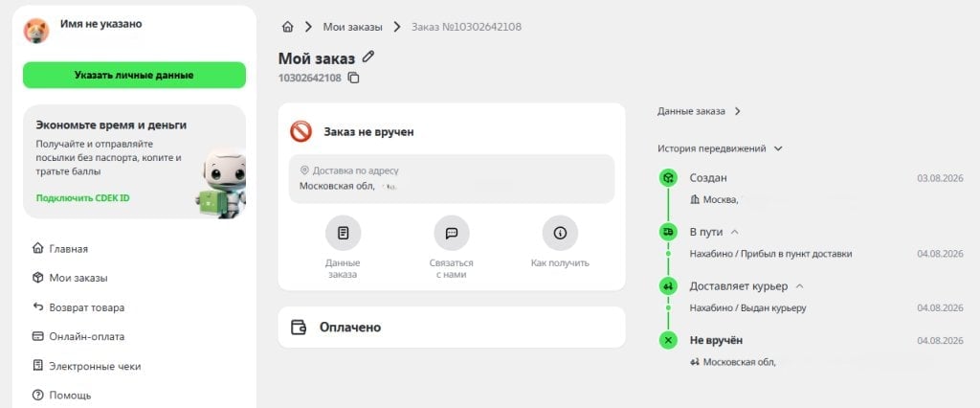Viewport: 980px width, 408px height.
Task: Click the user avatar picture
Action: [x=36, y=31]
